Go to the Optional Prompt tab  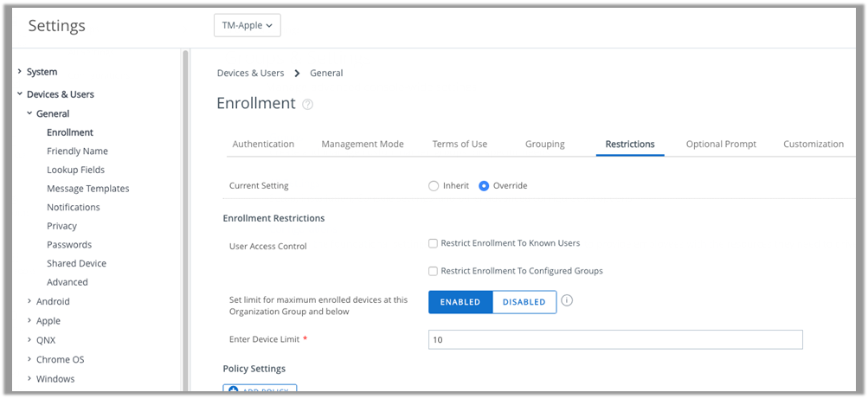coord(721,145)
